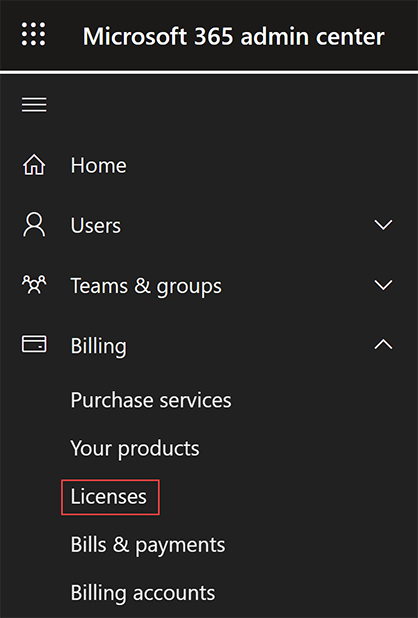Click the Users person icon
Screen dimensions: 418x618
[x=34, y=225]
